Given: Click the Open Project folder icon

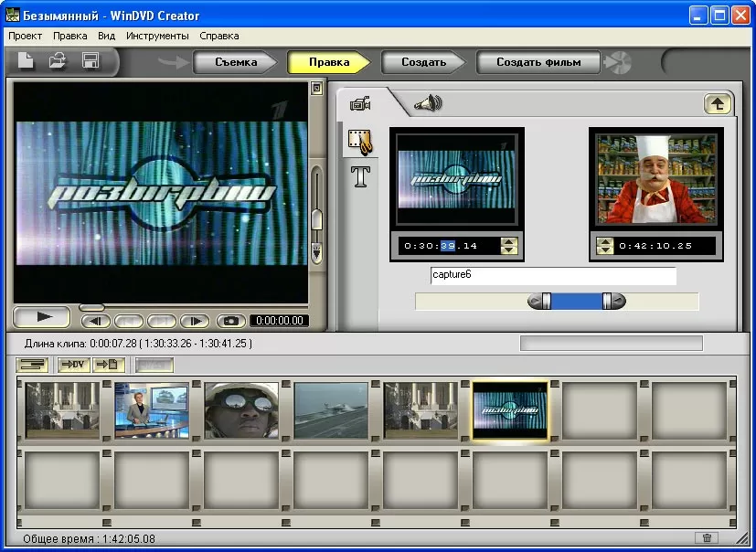Looking at the screenshot, I should [x=58, y=62].
